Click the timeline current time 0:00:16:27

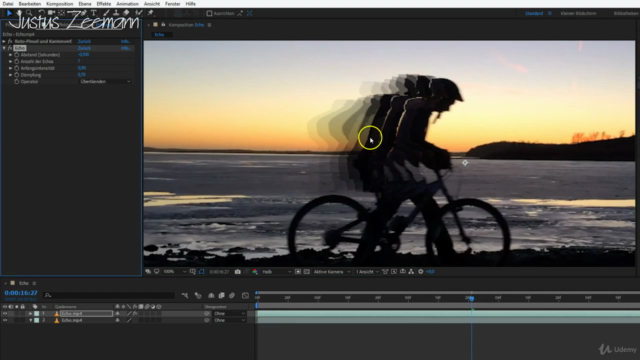21,293
